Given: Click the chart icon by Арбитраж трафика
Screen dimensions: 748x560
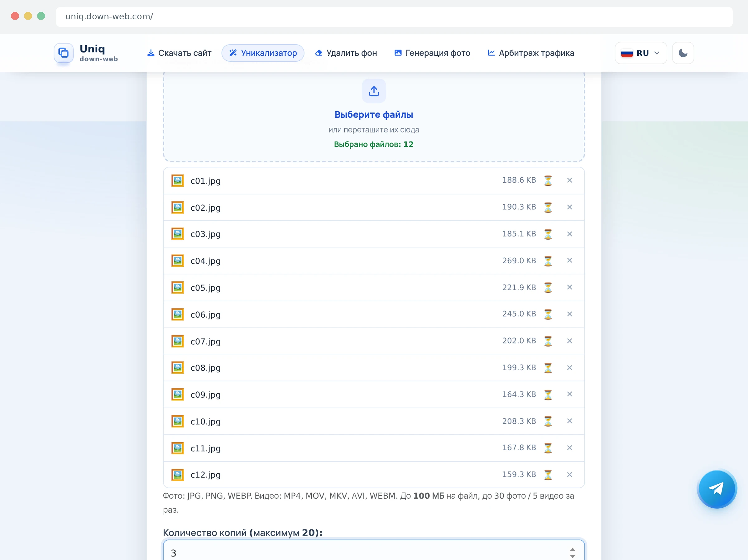Looking at the screenshot, I should pyautogui.click(x=491, y=53).
